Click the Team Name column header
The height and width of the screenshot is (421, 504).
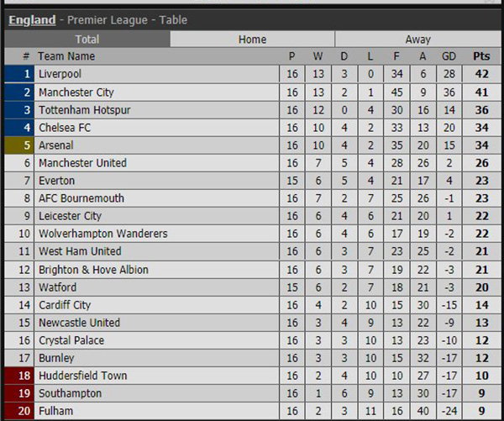66,56
